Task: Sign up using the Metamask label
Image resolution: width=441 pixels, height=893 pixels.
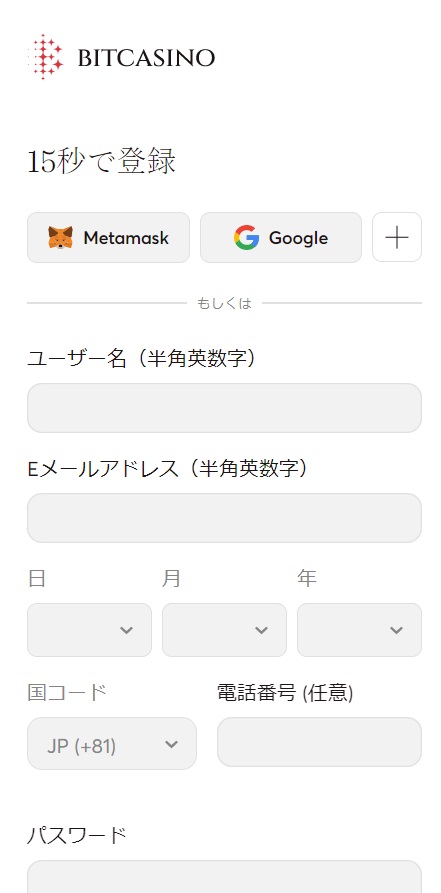Action: pos(126,237)
